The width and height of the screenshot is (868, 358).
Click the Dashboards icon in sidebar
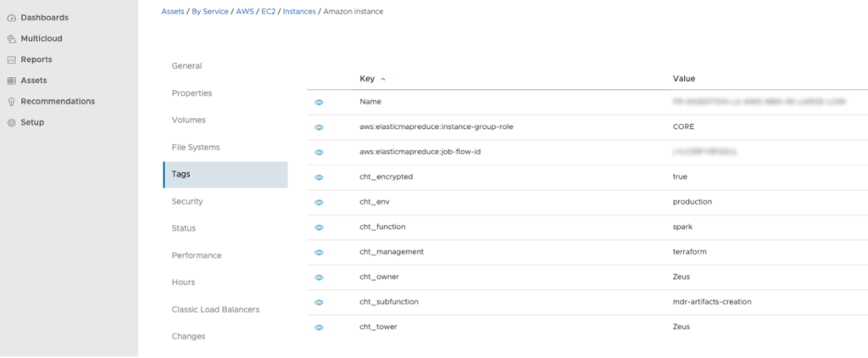coord(12,18)
